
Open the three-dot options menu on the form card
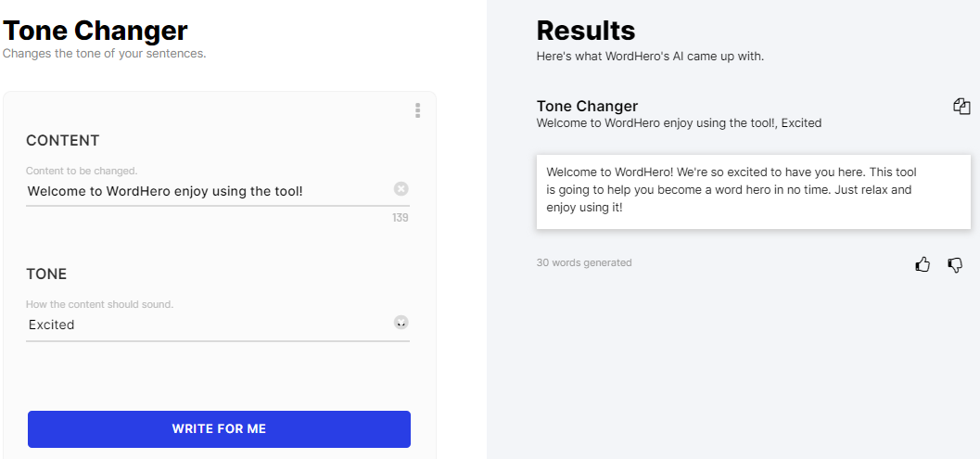[x=417, y=110]
